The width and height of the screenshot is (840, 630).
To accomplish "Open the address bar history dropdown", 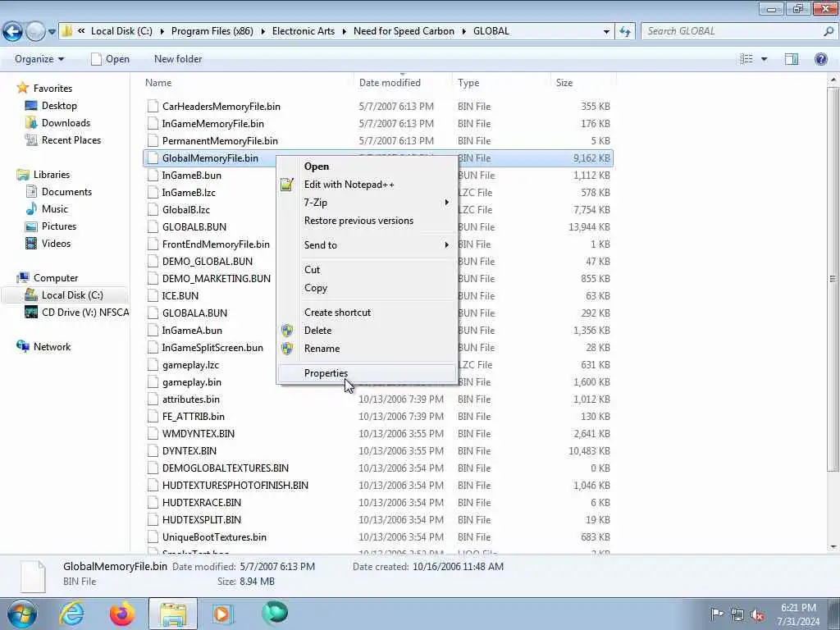I will pos(606,32).
